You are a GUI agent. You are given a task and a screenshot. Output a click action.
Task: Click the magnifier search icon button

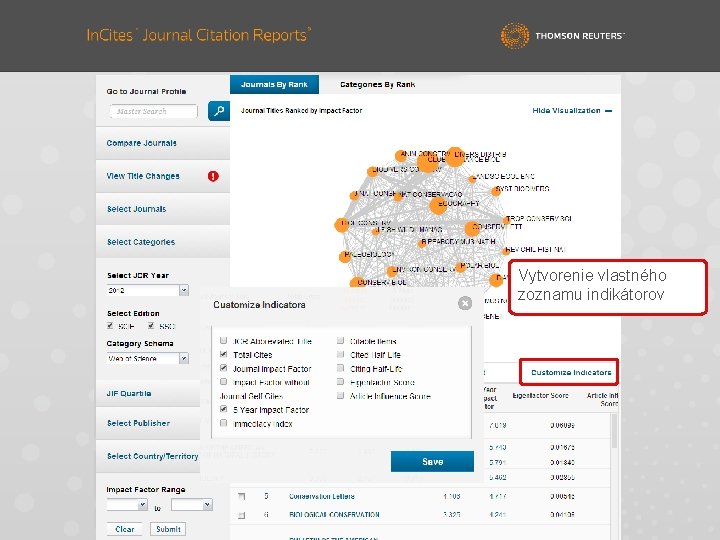pos(219,111)
